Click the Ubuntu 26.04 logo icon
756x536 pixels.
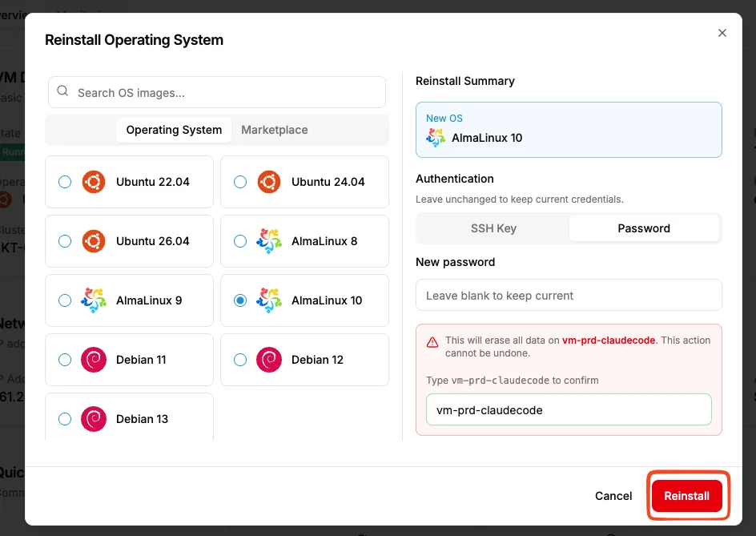(x=94, y=241)
